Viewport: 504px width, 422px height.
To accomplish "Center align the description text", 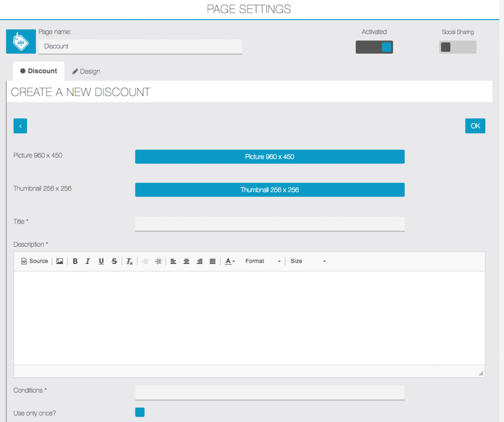I will click(187, 261).
